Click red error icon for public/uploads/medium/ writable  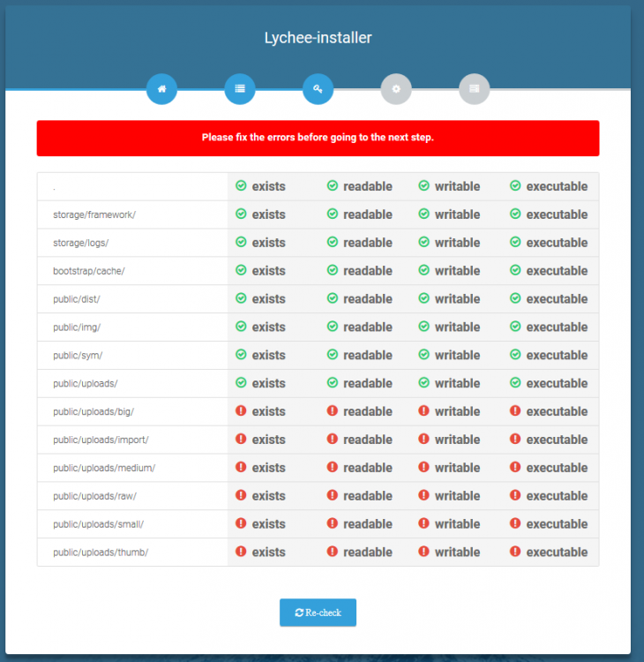click(423, 467)
